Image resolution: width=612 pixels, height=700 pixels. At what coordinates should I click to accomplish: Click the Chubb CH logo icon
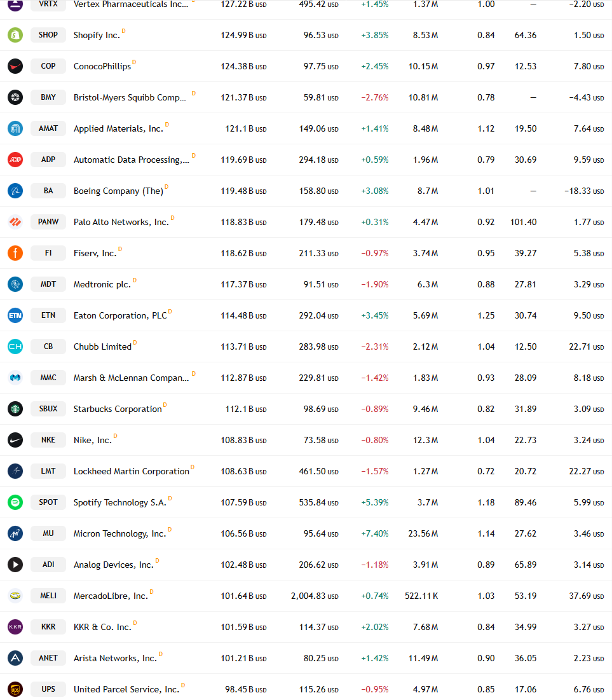[x=15, y=347]
